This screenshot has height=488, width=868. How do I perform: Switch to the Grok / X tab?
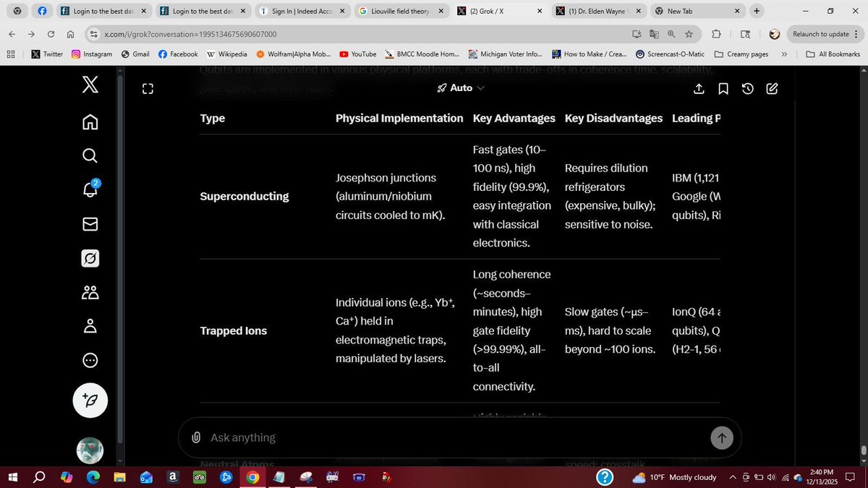coord(498,12)
